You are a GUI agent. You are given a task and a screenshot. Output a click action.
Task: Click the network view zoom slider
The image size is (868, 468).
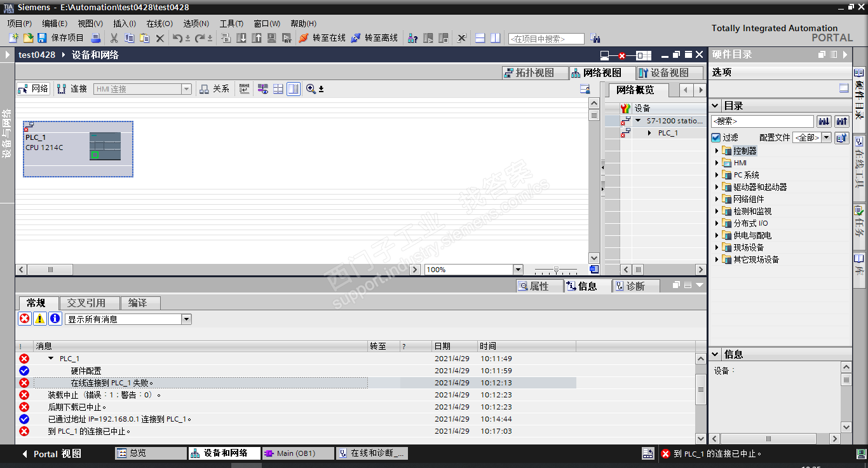[556, 270]
